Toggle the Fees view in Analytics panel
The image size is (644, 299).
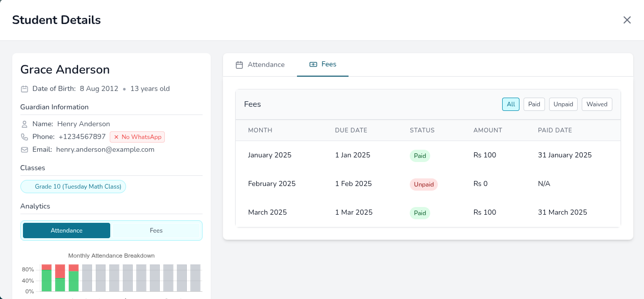pos(156,230)
